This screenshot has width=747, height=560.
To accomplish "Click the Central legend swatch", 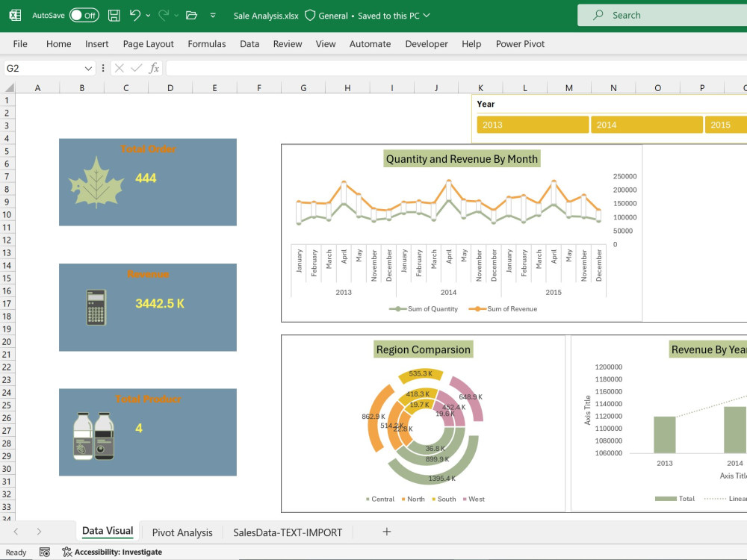I will click(x=368, y=499).
